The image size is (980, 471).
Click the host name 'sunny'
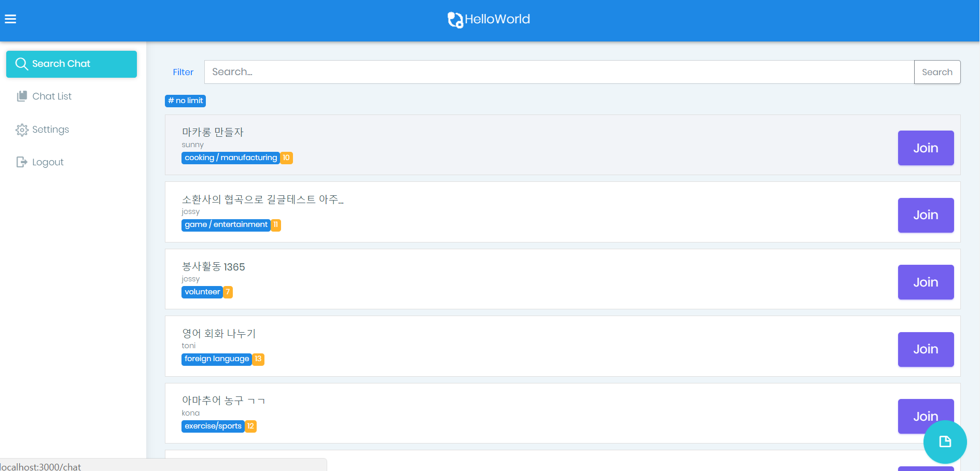[x=192, y=145]
